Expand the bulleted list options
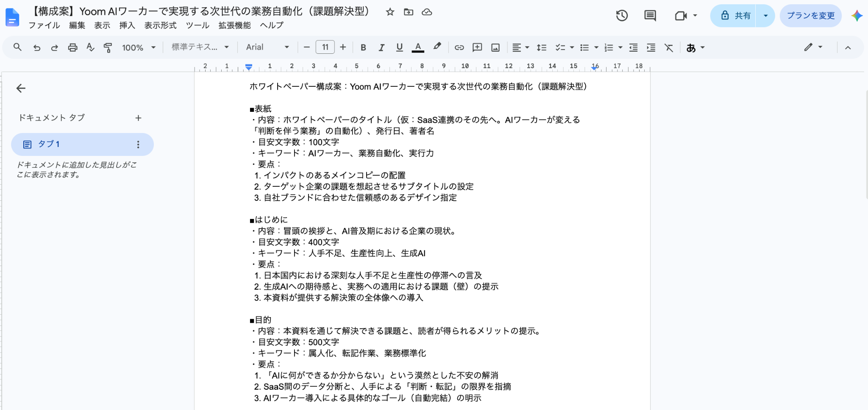 596,47
